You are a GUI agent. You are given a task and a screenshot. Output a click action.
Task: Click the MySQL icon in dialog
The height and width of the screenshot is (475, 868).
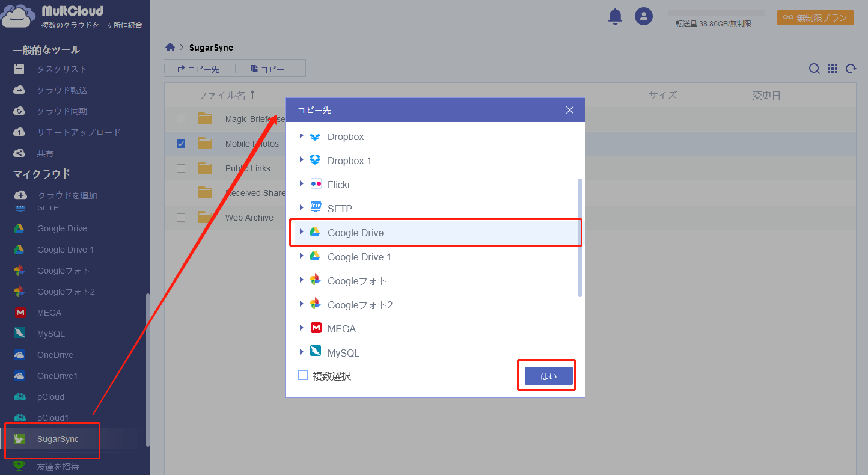pos(316,351)
